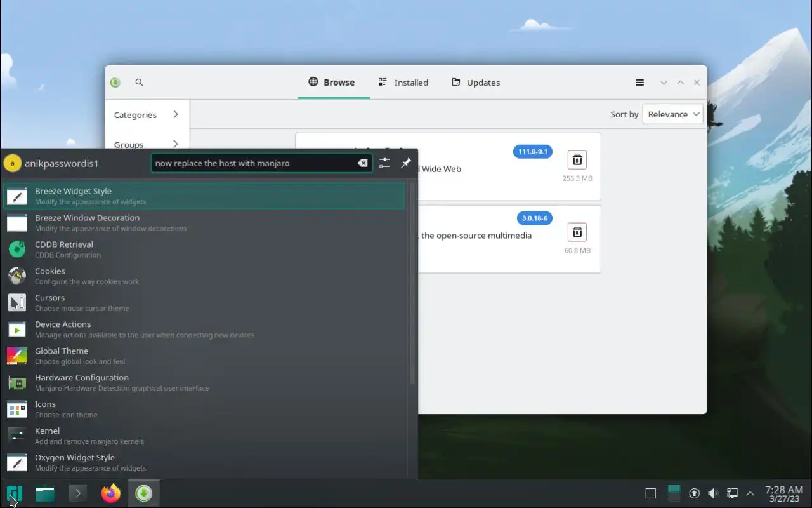This screenshot has height=508, width=812.
Task: Launch Hardware Configuration
Action: click(204, 383)
